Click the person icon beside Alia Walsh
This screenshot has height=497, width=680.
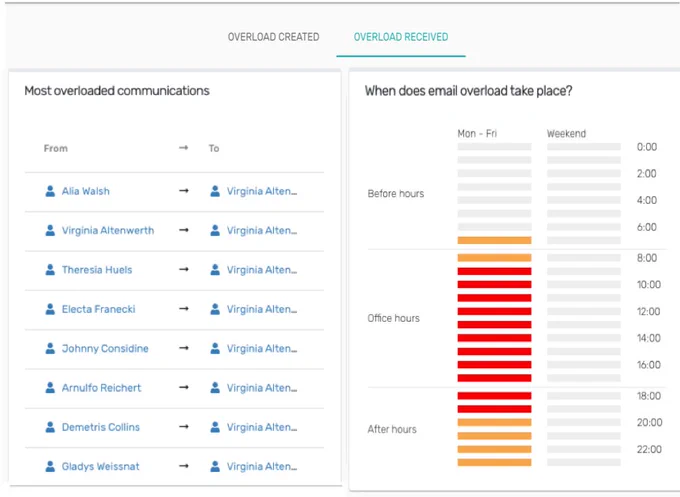click(50, 191)
